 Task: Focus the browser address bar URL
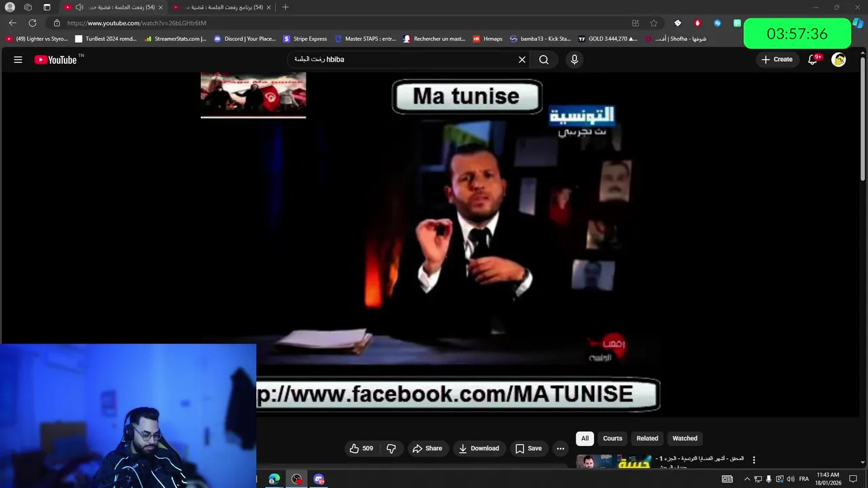pyautogui.click(x=137, y=23)
